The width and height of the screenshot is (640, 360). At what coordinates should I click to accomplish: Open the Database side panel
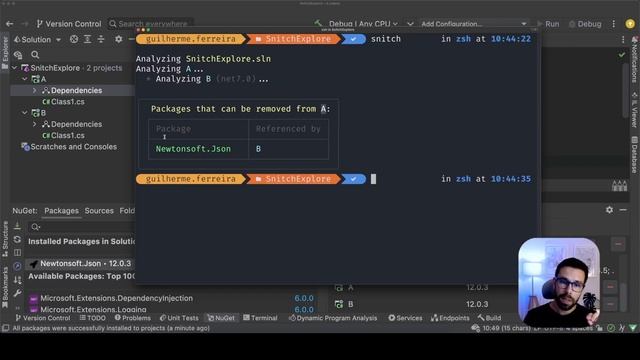[x=635, y=154]
